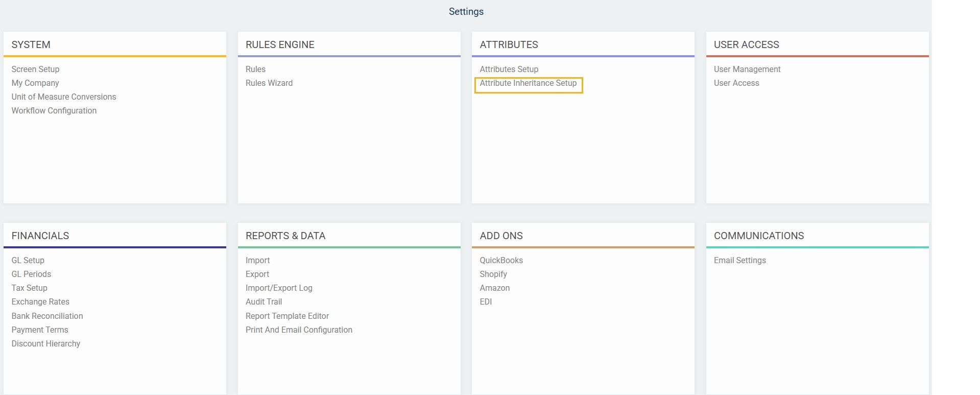Open the QuickBooks add-on
Viewport: 980px width, 395px height.
501,260
